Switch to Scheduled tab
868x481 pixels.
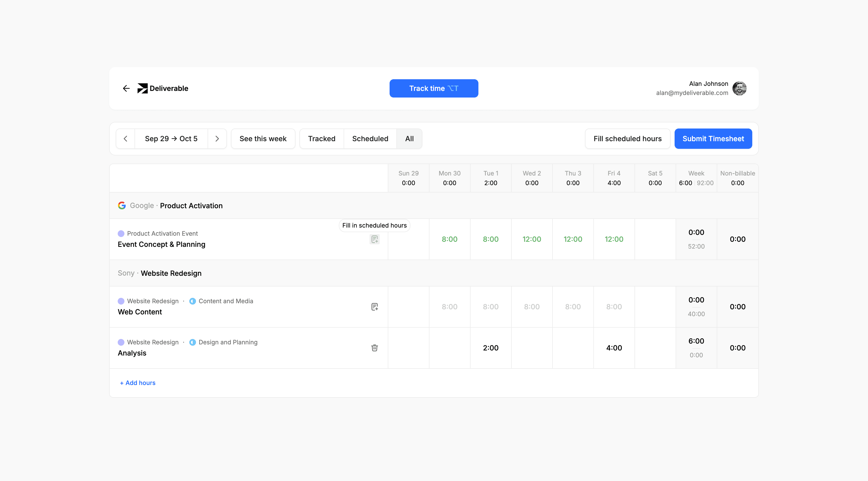[370, 139]
